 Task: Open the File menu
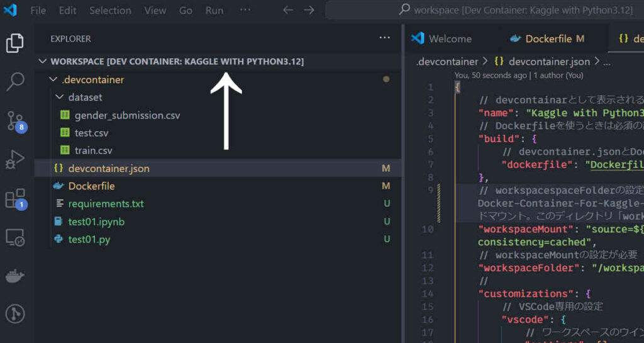pyautogui.click(x=38, y=11)
